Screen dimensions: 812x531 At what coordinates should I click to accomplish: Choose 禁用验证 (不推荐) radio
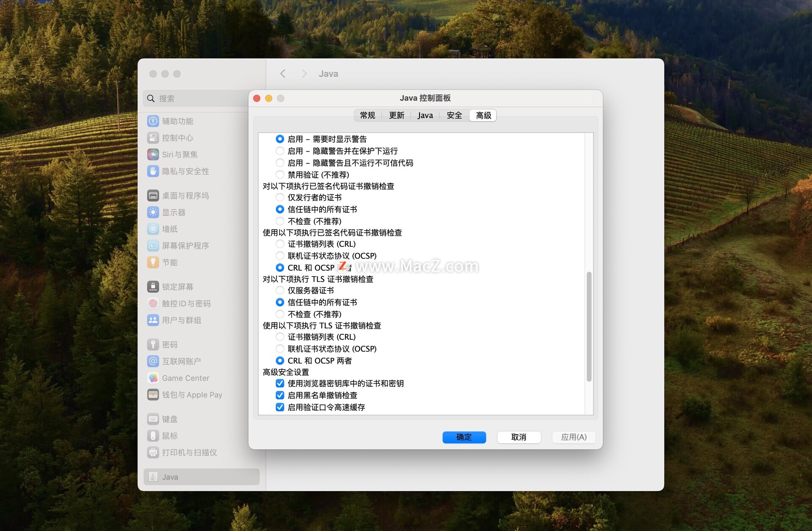click(280, 175)
